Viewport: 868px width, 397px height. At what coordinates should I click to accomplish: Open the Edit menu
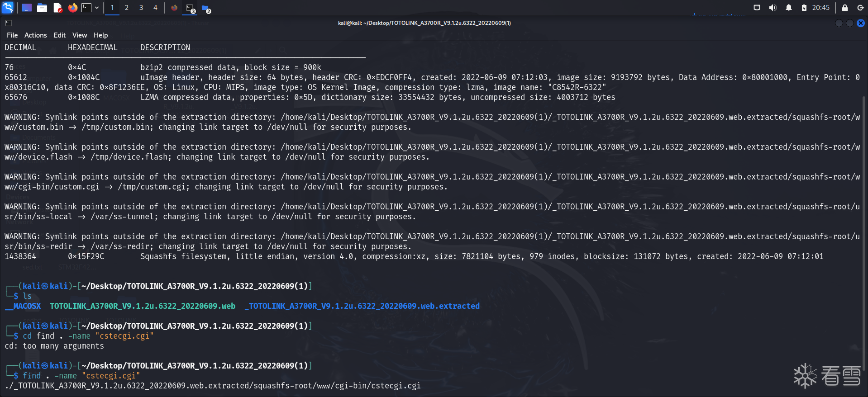tap(60, 35)
